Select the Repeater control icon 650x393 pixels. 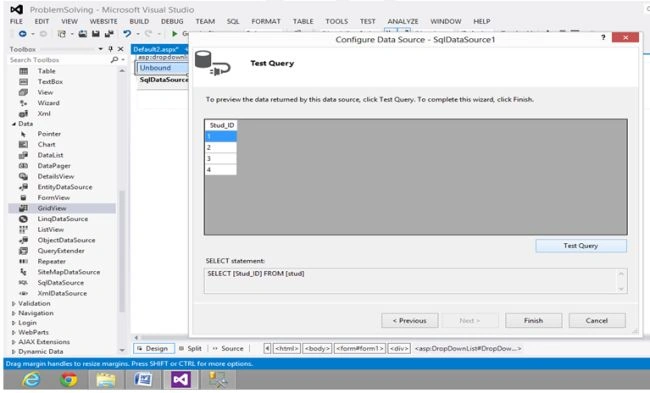24,262
